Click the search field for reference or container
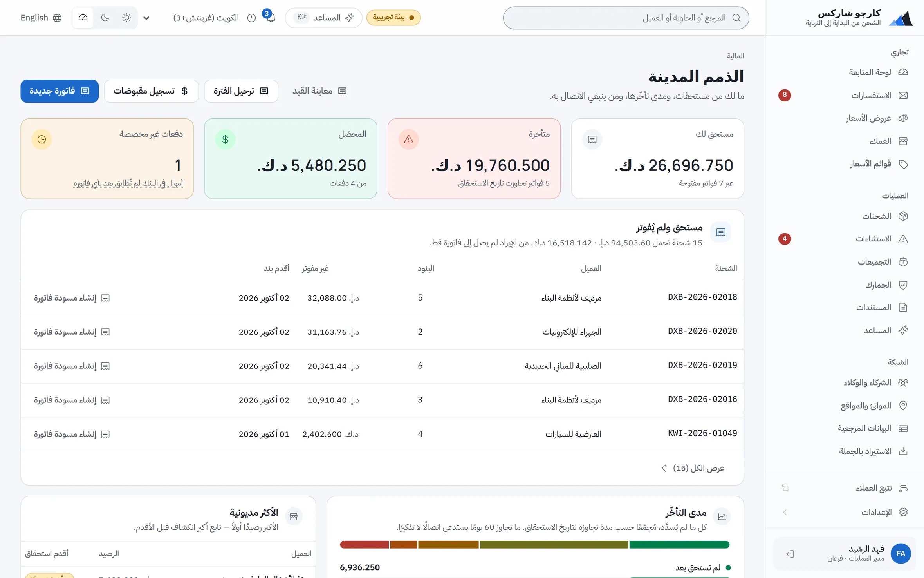 626,18
